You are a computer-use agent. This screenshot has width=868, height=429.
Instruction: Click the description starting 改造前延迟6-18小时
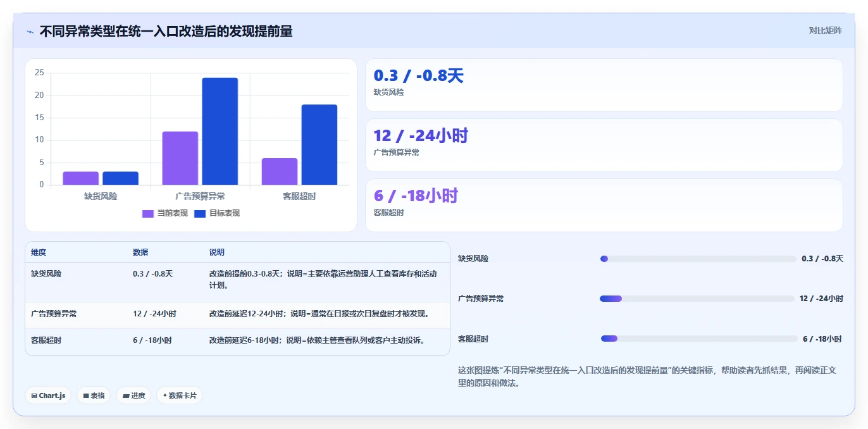tap(317, 340)
